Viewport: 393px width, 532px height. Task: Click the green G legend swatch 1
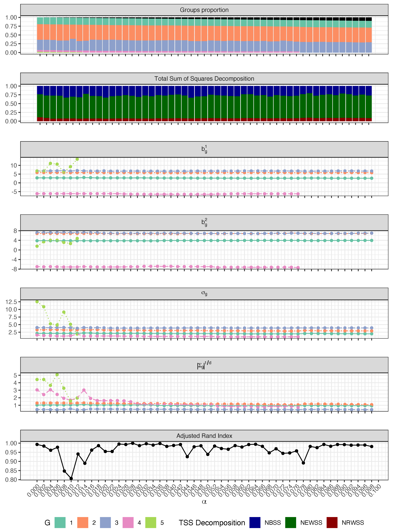click(60, 522)
